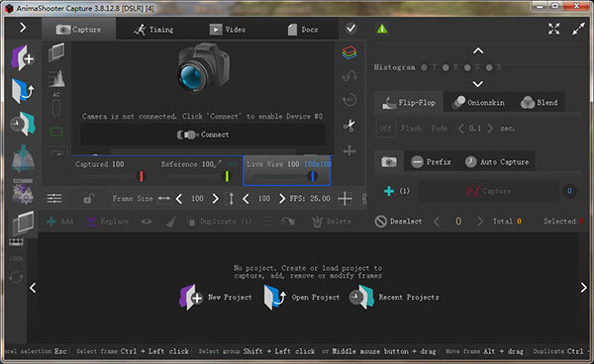The height and width of the screenshot is (364, 594).
Task: Select the G histogram channel radio
Action: click(x=467, y=67)
